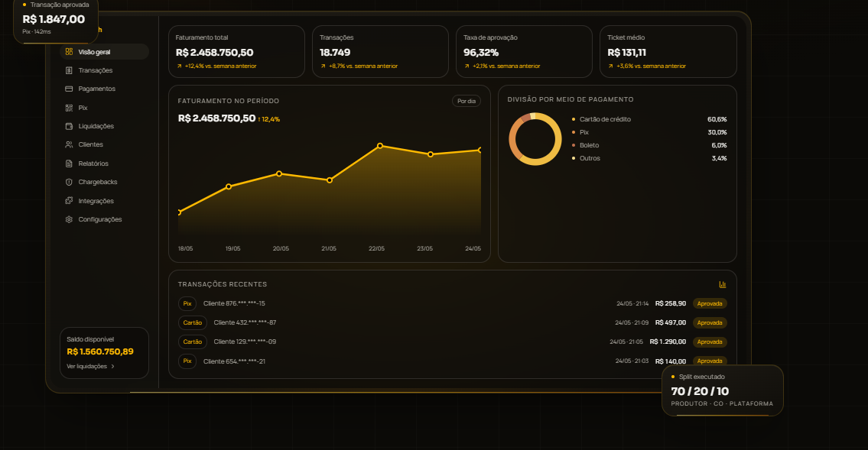Click the Outros legend color dot
This screenshot has height=450, width=868.
pyautogui.click(x=574, y=158)
